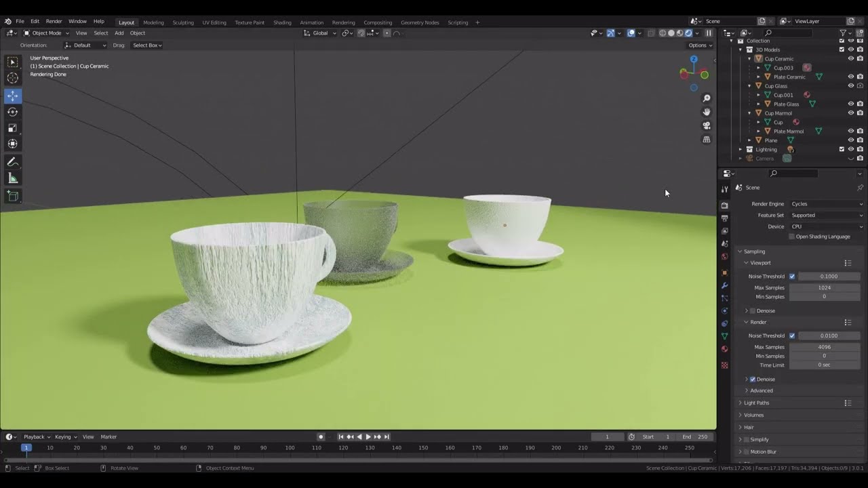868x488 pixels.
Task: Open the Modifiers wrench properties tab
Action: click(x=724, y=285)
